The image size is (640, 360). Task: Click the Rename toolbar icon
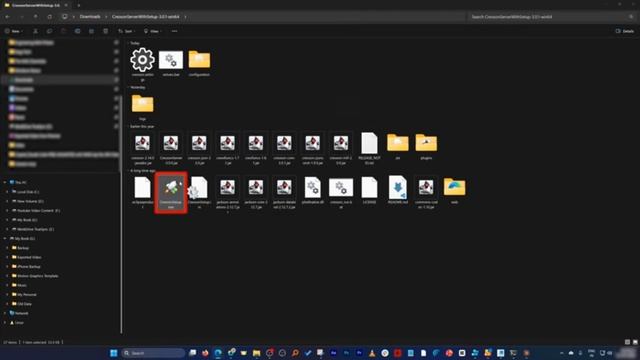tap(77, 31)
